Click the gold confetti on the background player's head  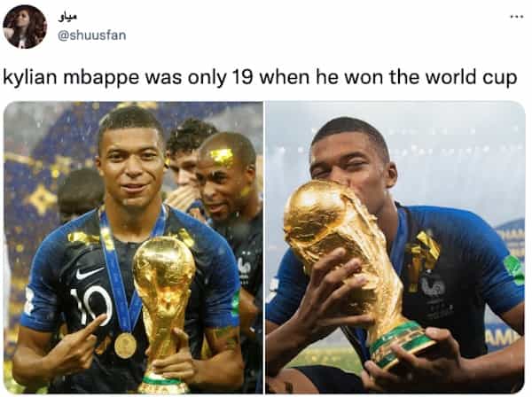tap(222, 157)
